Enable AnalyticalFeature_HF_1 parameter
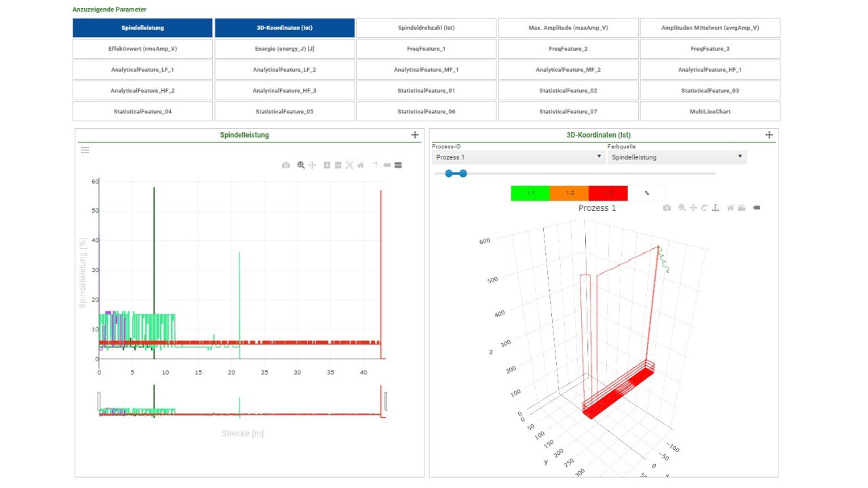Image resolution: width=868 pixels, height=488 pixels. (x=710, y=70)
